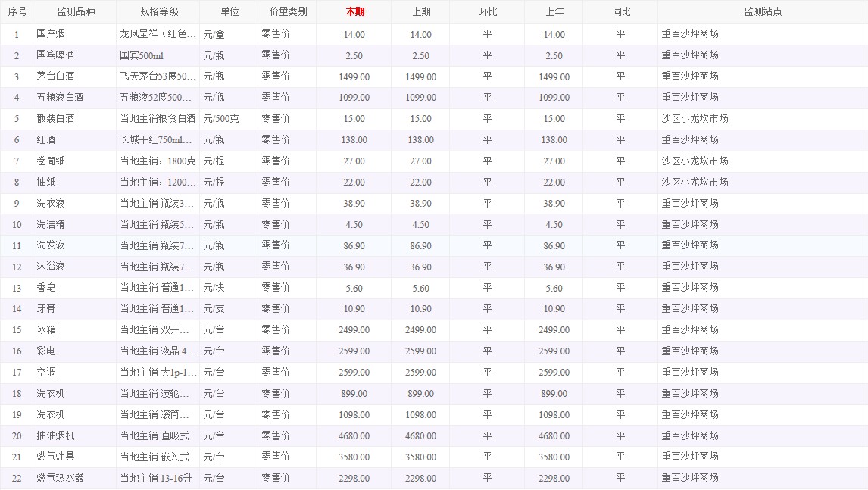Click the 单位 column header
The height and width of the screenshot is (490, 868).
[x=229, y=11]
